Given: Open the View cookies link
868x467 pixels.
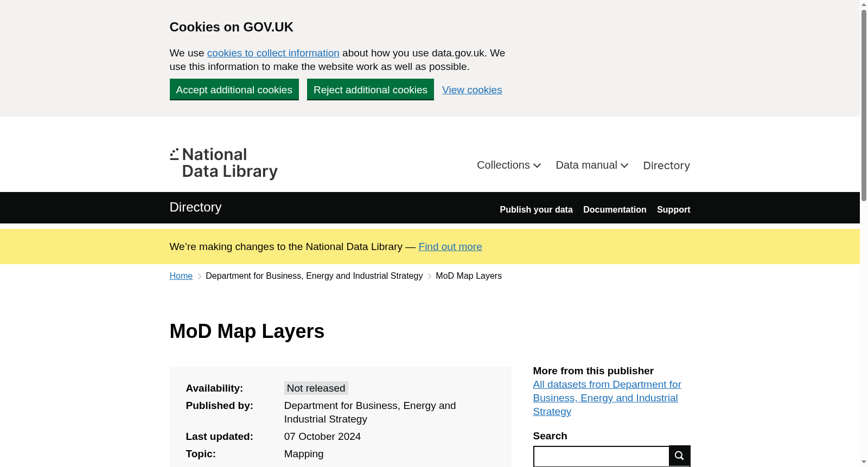Looking at the screenshot, I should [x=472, y=90].
